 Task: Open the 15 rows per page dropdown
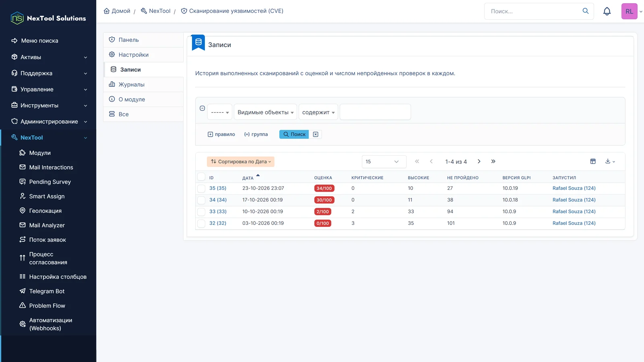point(384,161)
